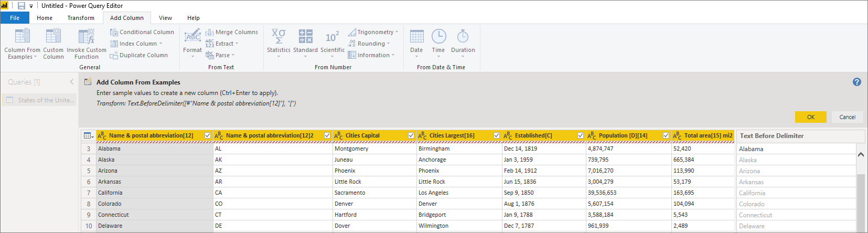Open the Time column options
The width and height of the screenshot is (868, 233).
[438, 42]
